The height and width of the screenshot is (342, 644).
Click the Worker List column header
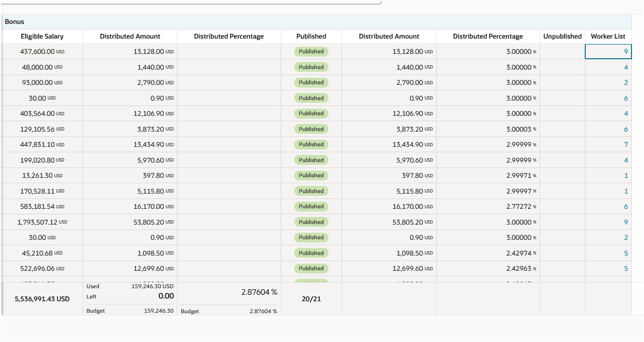pyautogui.click(x=608, y=36)
